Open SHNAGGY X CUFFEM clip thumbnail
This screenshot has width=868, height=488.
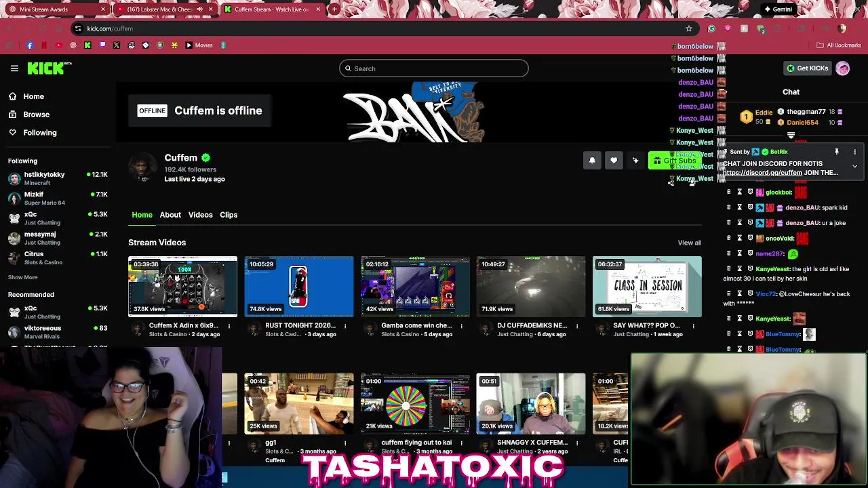531,404
